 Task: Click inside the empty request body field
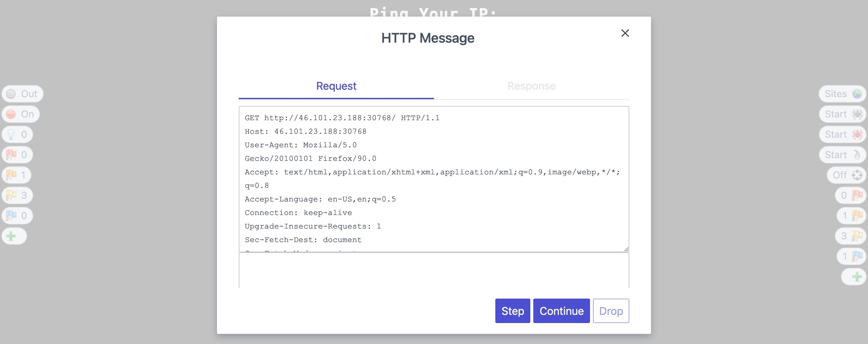pyautogui.click(x=434, y=270)
